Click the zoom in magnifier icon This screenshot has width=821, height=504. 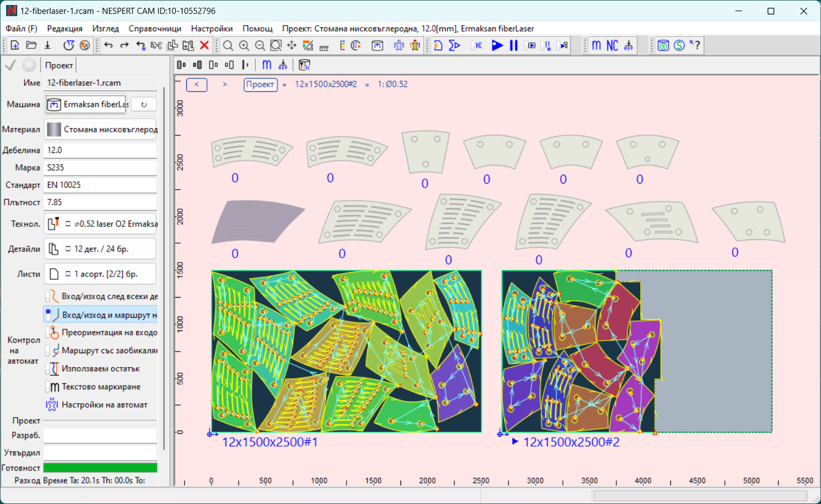pyautogui.click(x=244, y=46)
